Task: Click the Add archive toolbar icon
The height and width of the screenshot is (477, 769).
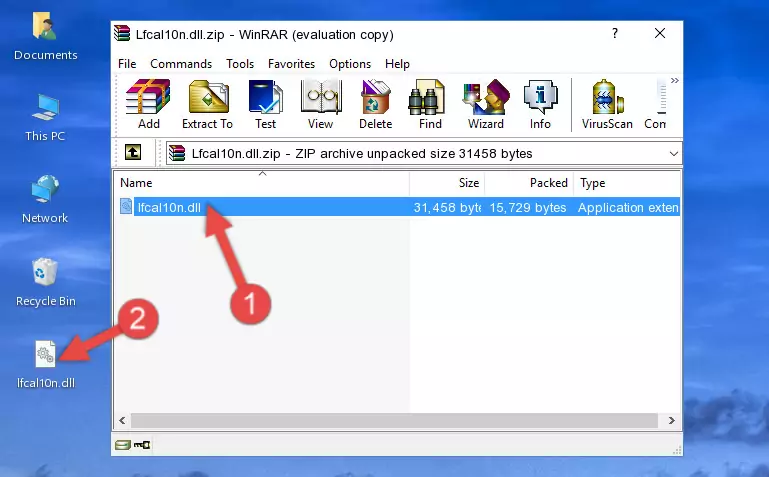Action: pos(148,104)
